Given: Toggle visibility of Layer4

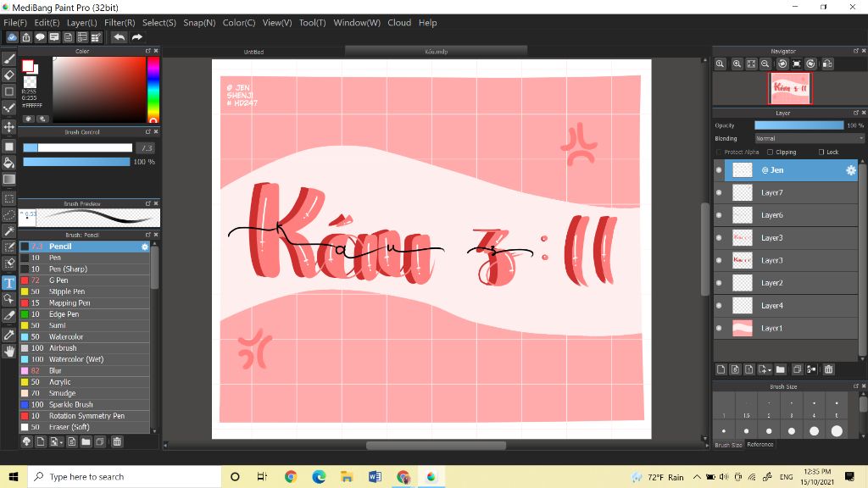Looking at the screenshot, I should pos(719,305).
